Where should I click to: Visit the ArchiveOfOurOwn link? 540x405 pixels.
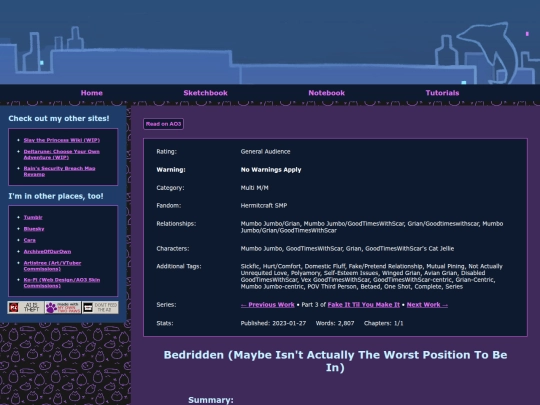click(47, 251)
